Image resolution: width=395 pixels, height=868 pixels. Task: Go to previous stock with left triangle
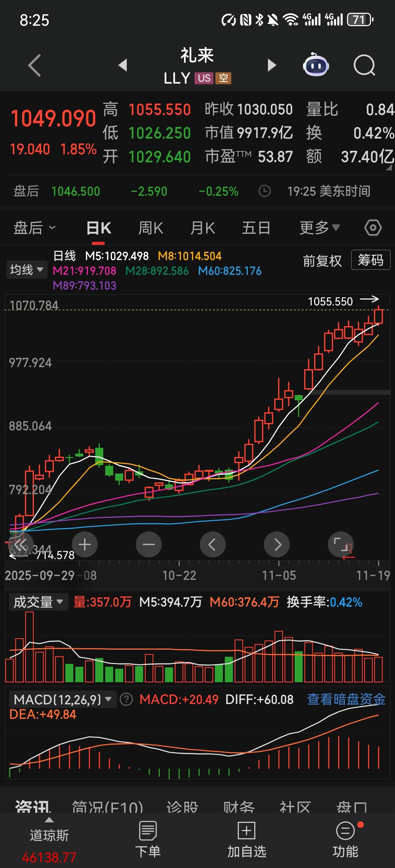click(x=123, y=65)
